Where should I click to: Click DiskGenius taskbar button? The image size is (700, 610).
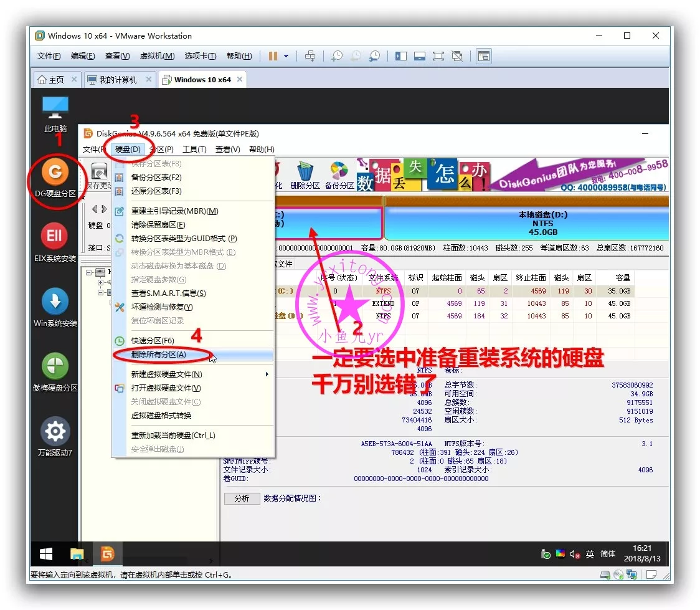[107, 554]
